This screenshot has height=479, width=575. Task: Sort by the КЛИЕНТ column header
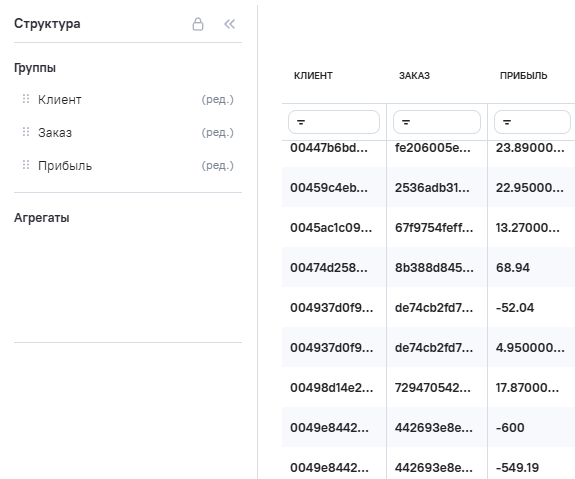click(x=313, y=76)
